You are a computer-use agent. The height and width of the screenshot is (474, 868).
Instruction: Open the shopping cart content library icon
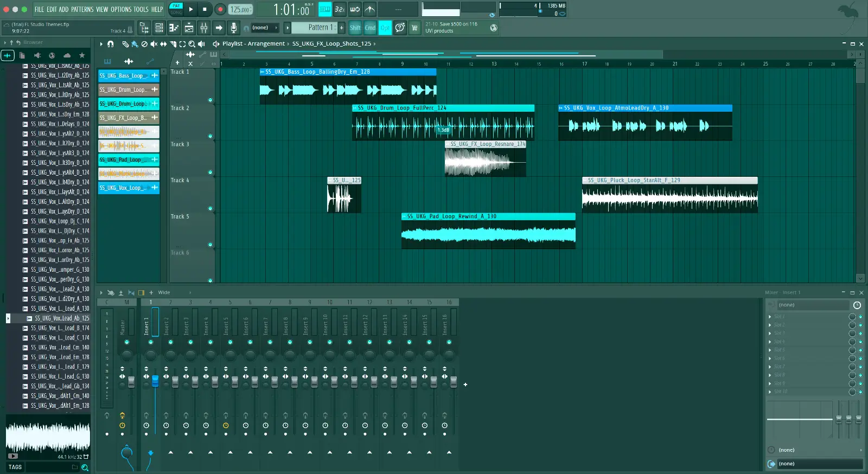pos(414,28)
